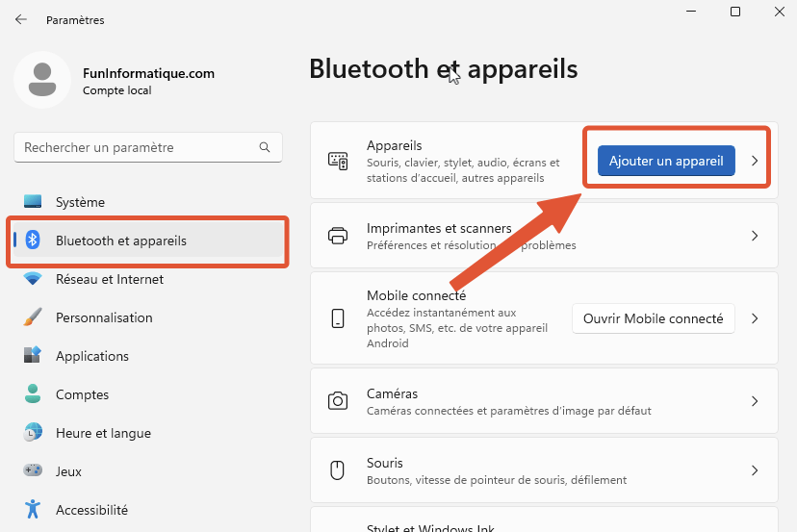Focus the Rechercher un paramètre search field

click(x=135, y=148)
